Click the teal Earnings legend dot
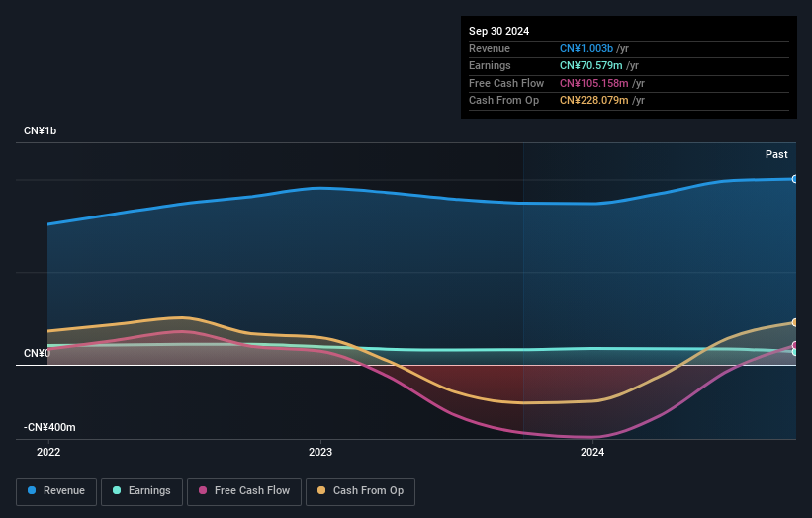This screenshot has height=518, width=812. [117, 490]
